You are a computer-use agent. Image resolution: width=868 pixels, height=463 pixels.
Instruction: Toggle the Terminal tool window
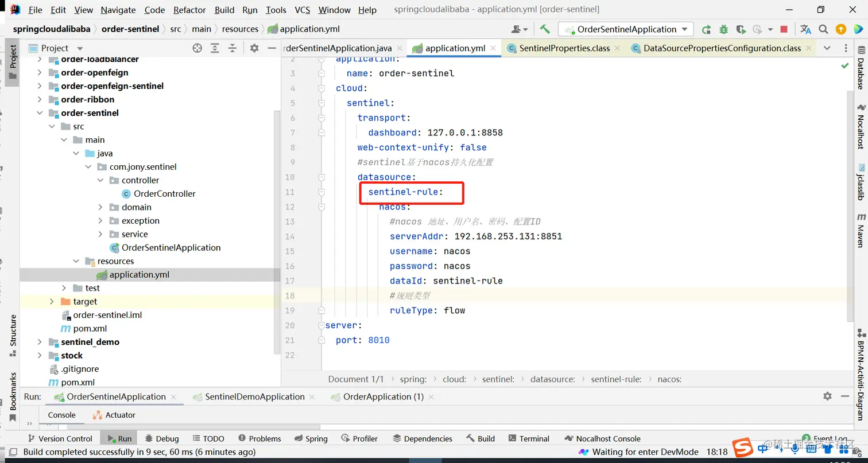tap(529, 438)
